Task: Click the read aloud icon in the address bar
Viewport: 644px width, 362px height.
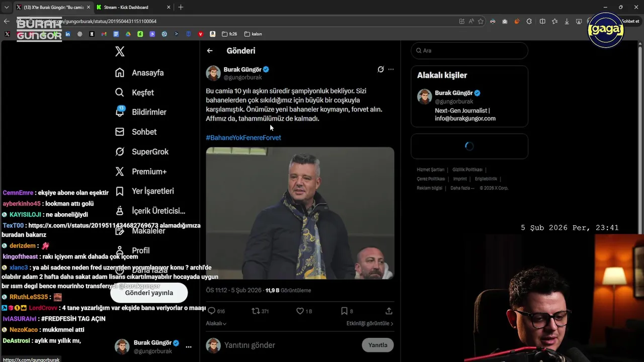Action: click(471, 21)
